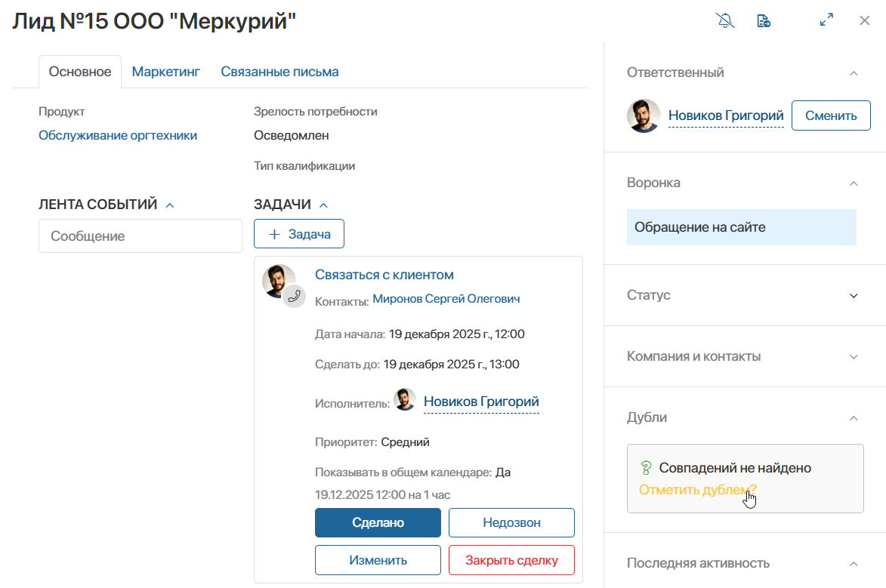Expand the Статус section
The image size is (886, 588).
click(x=854, y=295)
